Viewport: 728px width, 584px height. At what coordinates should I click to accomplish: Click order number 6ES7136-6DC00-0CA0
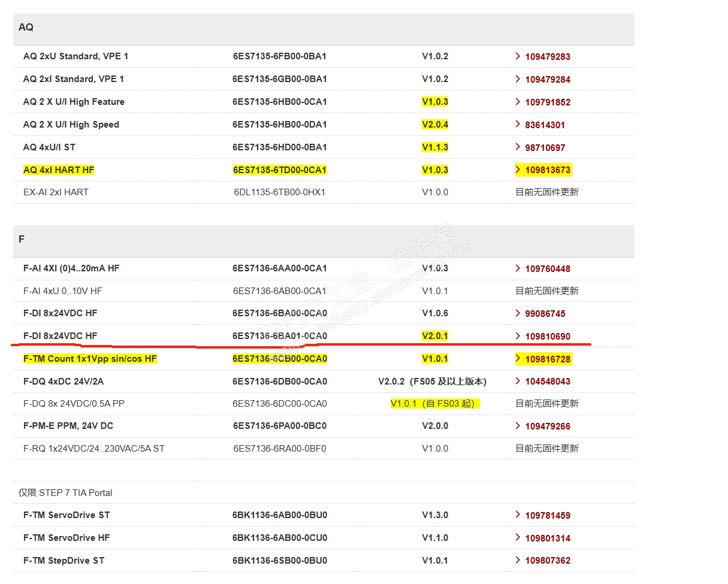(x=280, y=404)
